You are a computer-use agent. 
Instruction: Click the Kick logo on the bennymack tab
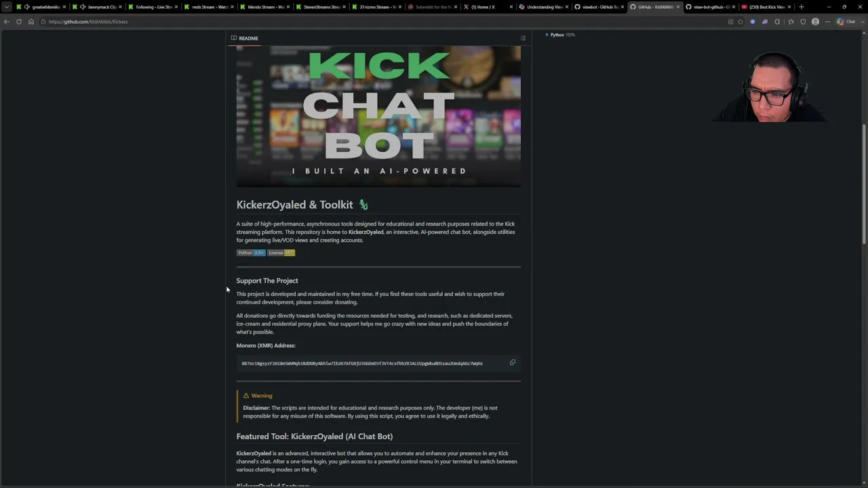pyautogui.click(x=75, y=7)
